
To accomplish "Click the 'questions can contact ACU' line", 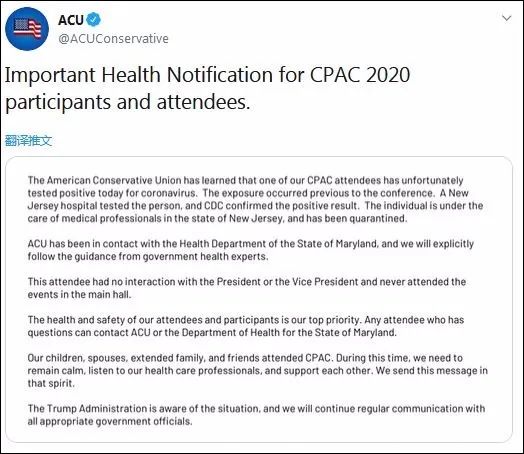I will coord(212,333).
